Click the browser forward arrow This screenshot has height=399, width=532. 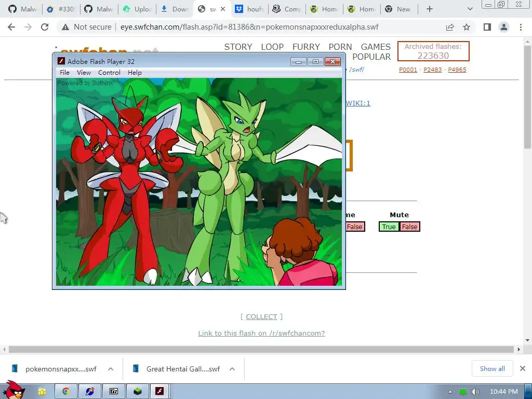28,27
